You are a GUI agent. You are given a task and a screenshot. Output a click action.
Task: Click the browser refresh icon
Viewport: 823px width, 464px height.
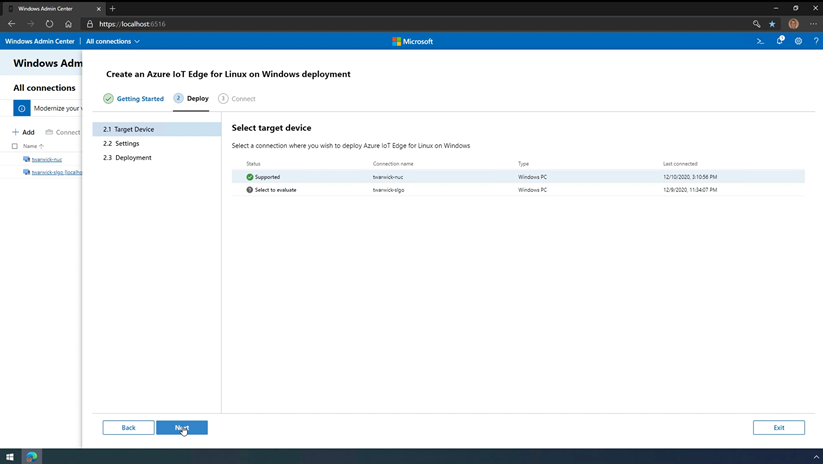49,24
